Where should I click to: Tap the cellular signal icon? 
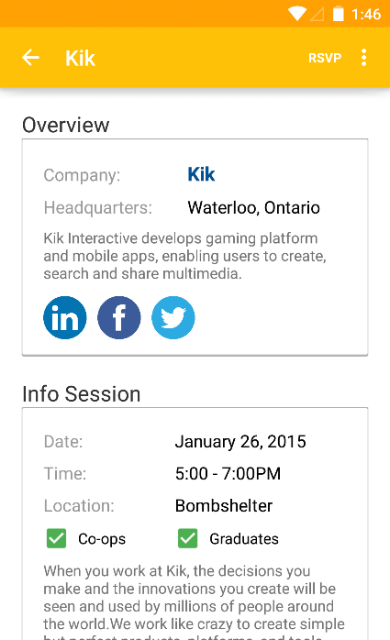[317, 14]
